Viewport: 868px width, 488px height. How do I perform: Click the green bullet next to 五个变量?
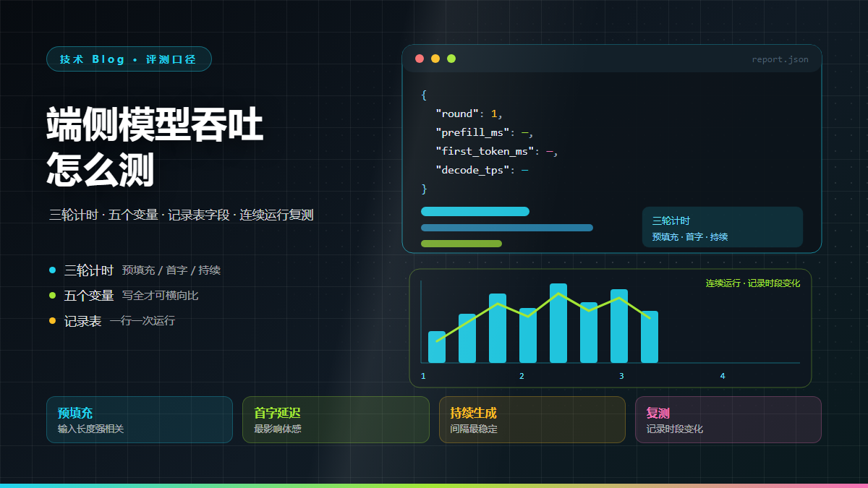tap(52, 296)
